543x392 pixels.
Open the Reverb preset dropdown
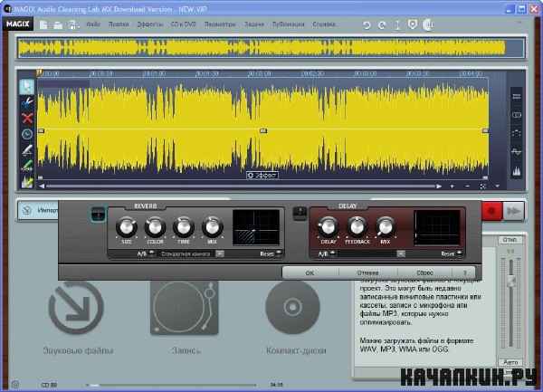pyautogui.click(x=220, y=253)
